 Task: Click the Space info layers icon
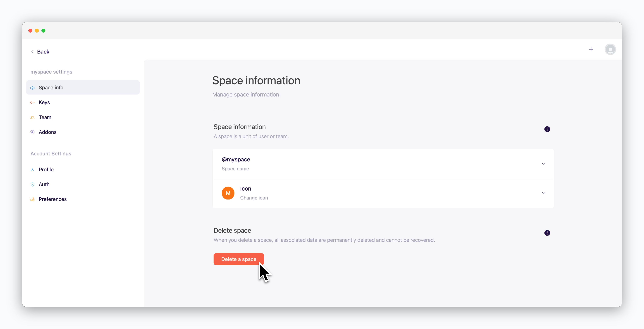coord(32,88)
